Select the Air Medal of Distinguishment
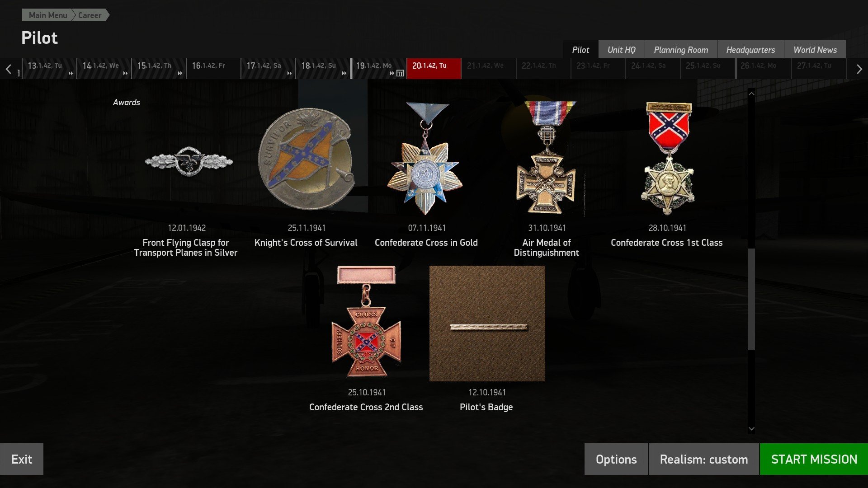 (x=547, y=157)
